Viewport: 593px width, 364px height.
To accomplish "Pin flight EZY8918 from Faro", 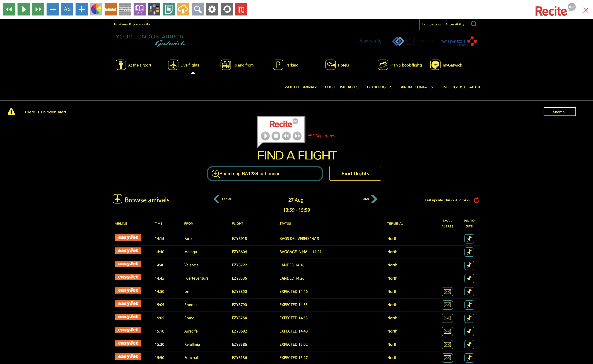I will (469, 239).
